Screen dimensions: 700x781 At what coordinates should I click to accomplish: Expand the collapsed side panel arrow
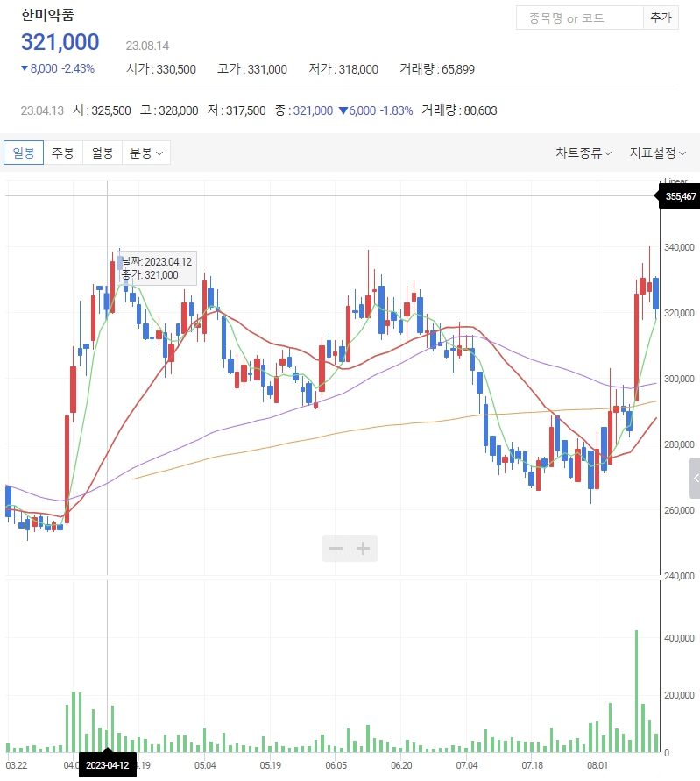[695, 479]
